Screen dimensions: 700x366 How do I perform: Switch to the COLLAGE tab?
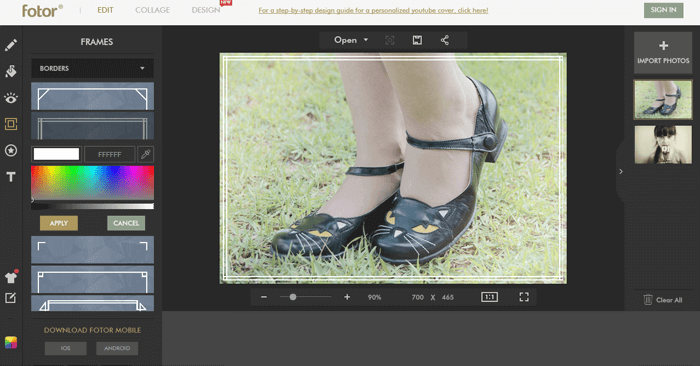click(x=153, y=10)
